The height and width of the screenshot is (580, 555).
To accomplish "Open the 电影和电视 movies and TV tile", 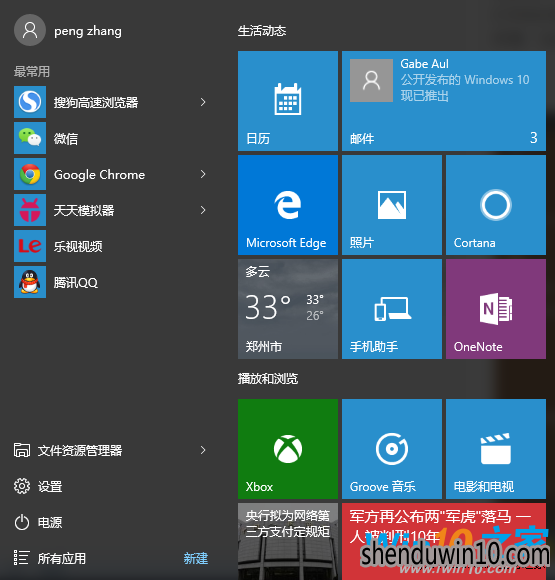I will tap(496, 449).
